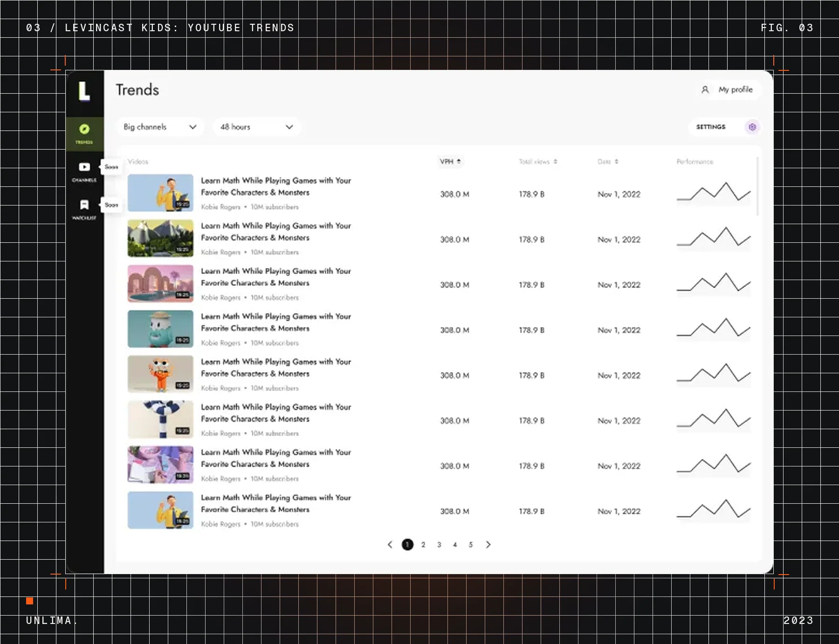Open My profile
Screen dimensions: 839x644
(729, 89)
